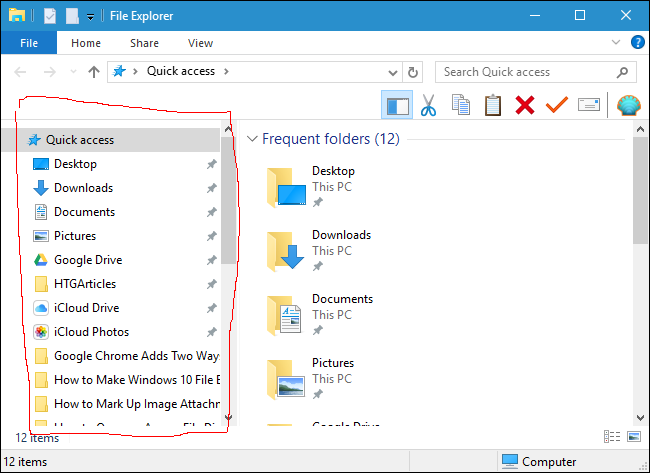Screen dimensions: 650x473
Task: Click the Up arrow navigation button
Action: [94, 72]
